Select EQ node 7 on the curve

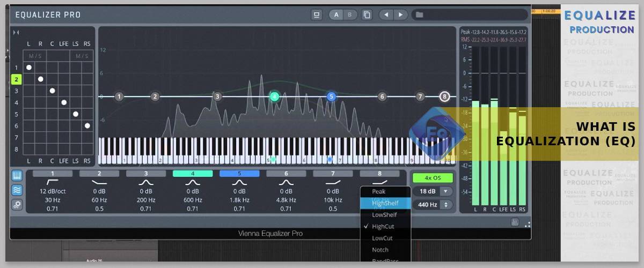421,96
